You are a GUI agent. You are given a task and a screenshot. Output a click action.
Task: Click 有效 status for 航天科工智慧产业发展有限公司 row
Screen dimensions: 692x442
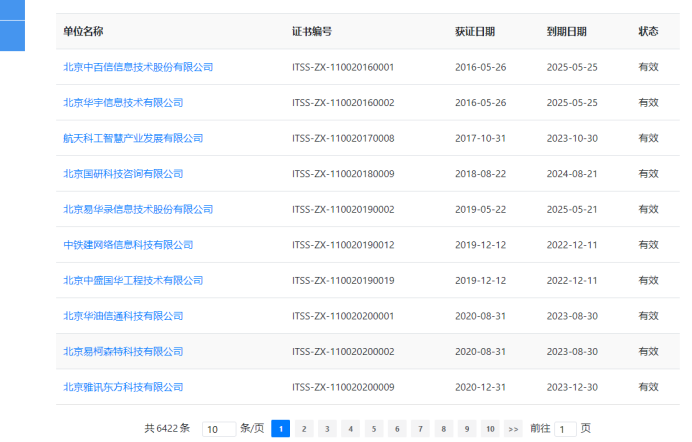(648, 138)
